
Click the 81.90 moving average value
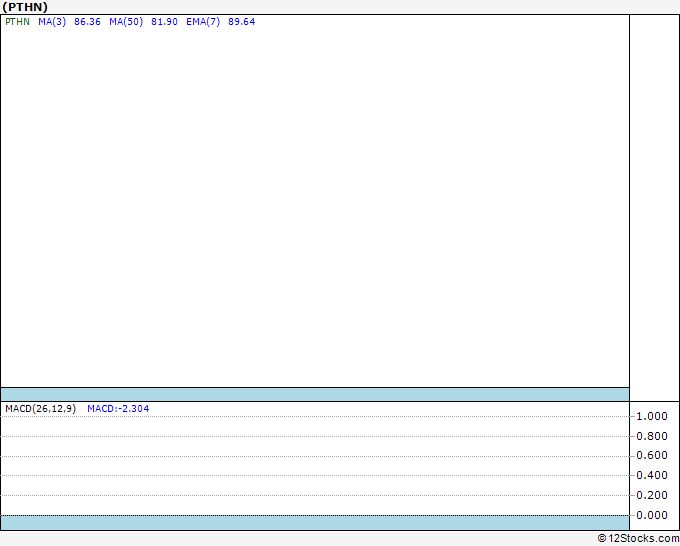pos(164,22)
